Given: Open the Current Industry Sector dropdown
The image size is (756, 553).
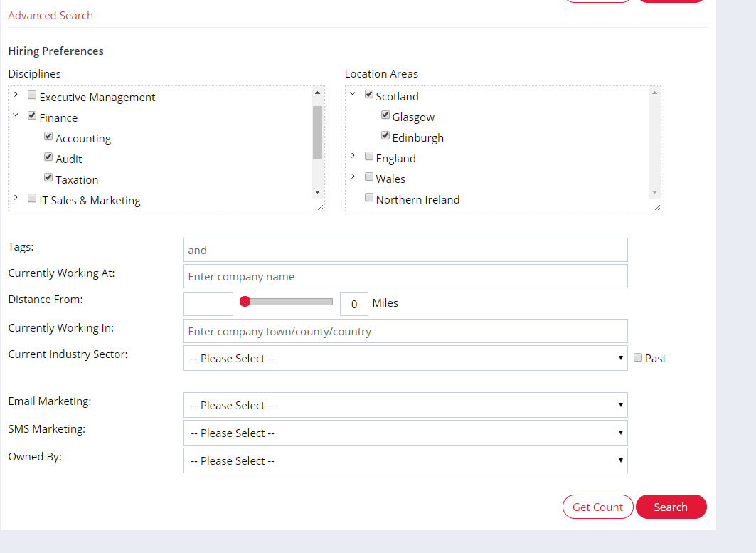Looking at the screenshot, I should [405, 359].
